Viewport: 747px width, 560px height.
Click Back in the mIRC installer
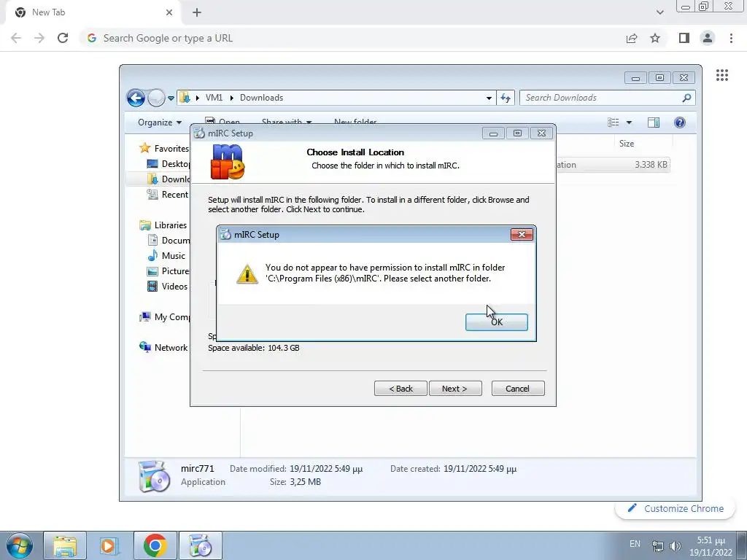(400, 389)
